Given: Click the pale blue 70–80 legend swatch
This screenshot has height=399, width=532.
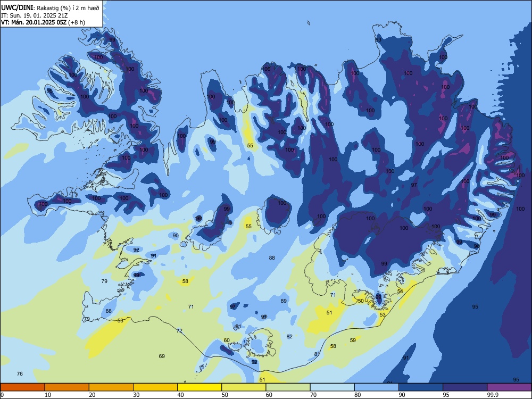Looking at the screenshot, I should point(332,387).
